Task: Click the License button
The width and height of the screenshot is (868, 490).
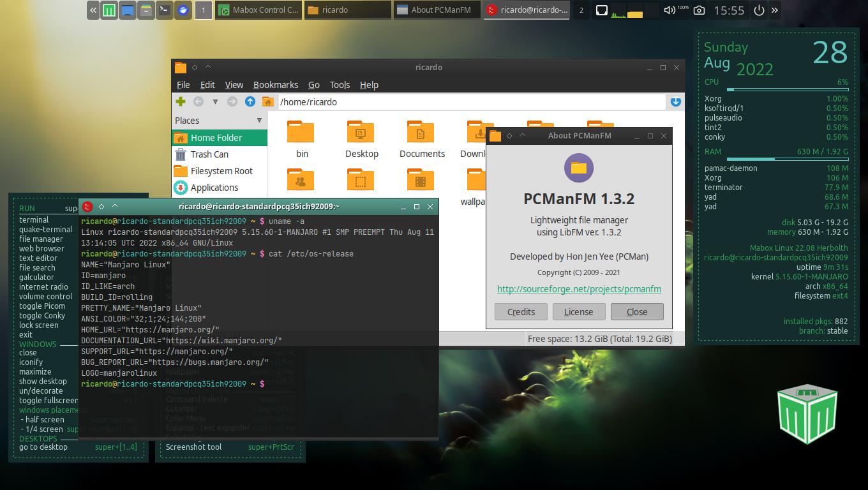Action: [x=578, y=311]
